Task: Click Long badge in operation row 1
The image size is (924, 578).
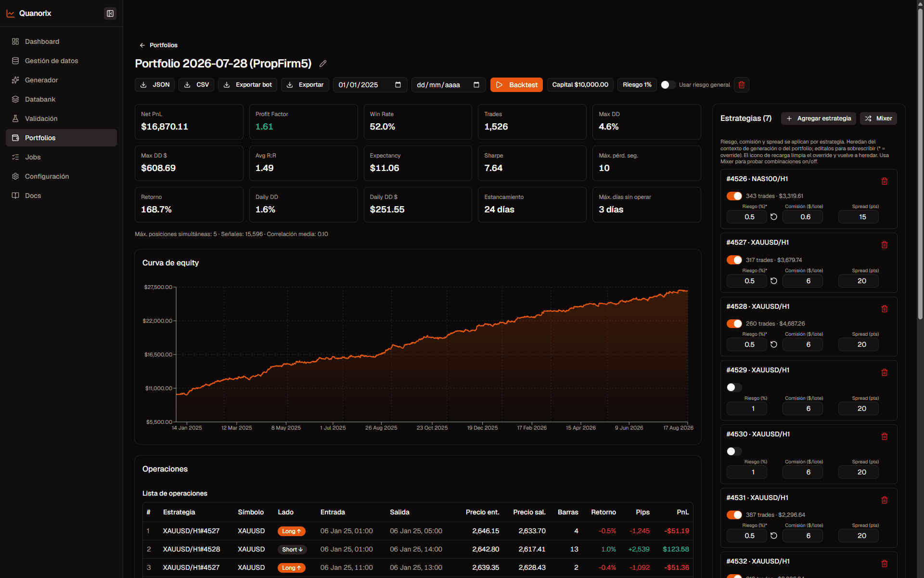Action: pos(292,531)
